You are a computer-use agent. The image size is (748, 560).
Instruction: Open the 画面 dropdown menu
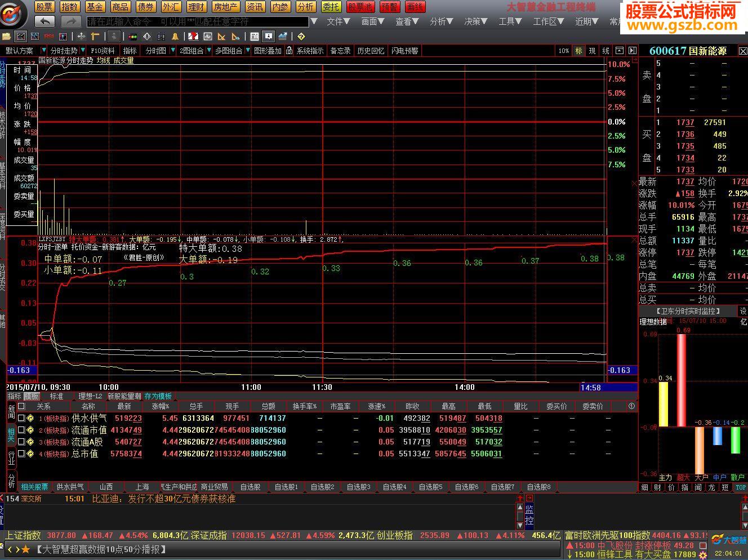click(373, 21)
